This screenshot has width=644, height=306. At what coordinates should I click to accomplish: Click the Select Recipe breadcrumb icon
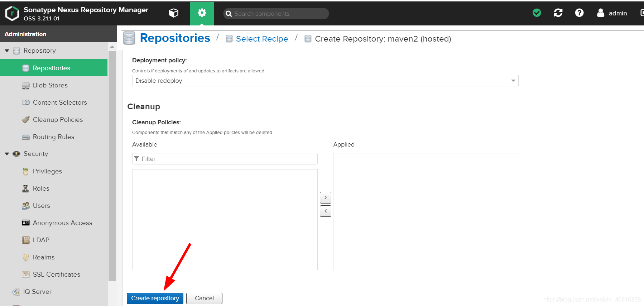229,39
